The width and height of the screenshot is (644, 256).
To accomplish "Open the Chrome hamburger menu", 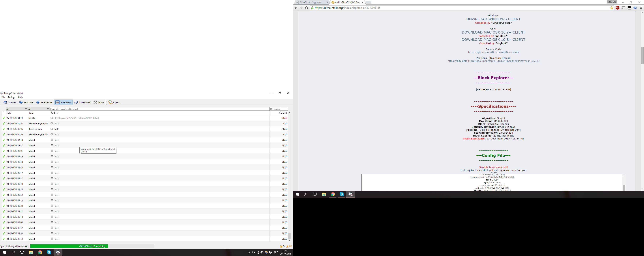I will 641,8.
